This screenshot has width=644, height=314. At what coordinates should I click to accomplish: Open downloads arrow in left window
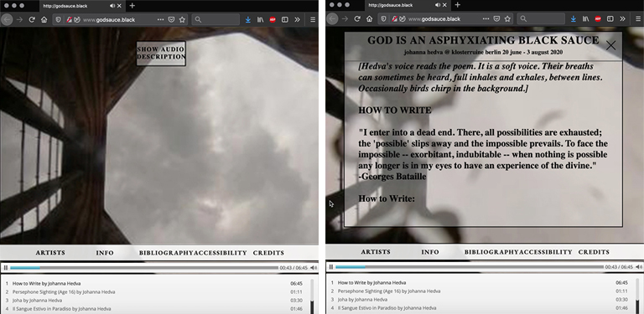(x=248, y=19)
